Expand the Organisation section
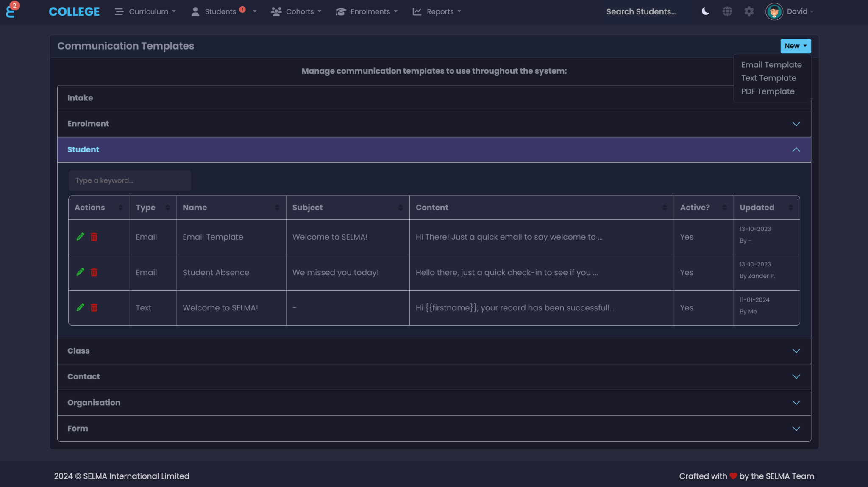 [x=796, y=403]
